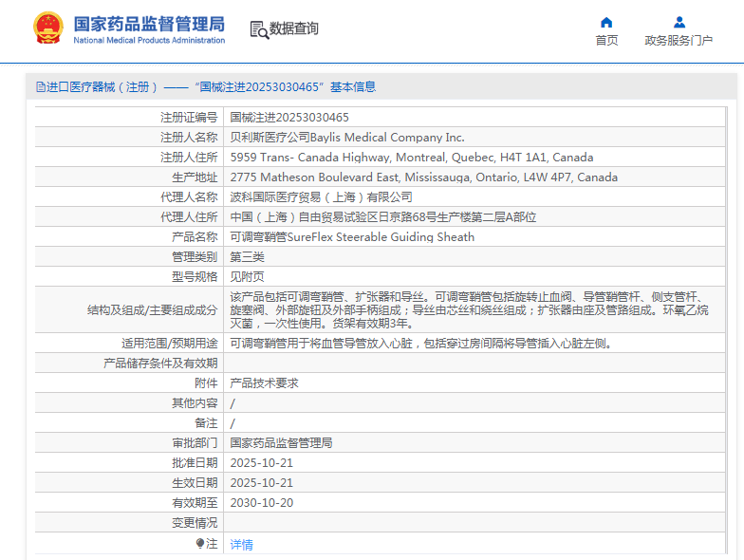Select the 有效期至 value 2030-10-20
The width and height of the screenshot is (744, 560).
point(262,503)
